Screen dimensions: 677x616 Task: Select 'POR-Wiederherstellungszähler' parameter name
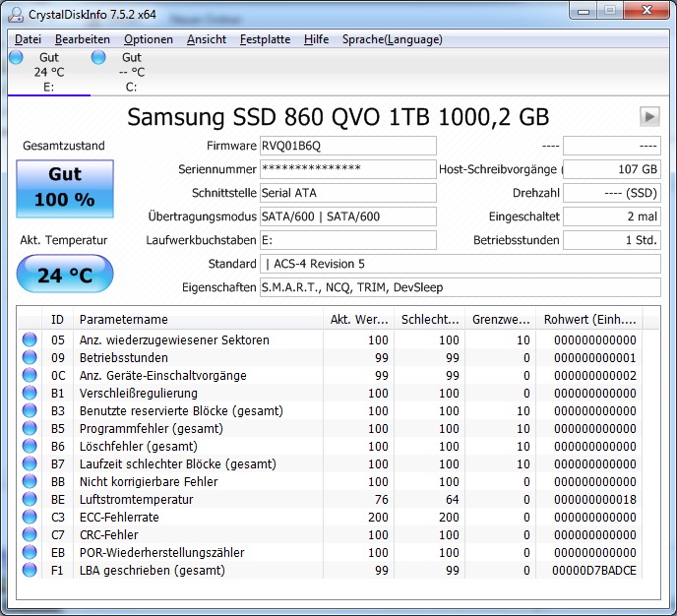pyautogui.click(x=162, y=553)
